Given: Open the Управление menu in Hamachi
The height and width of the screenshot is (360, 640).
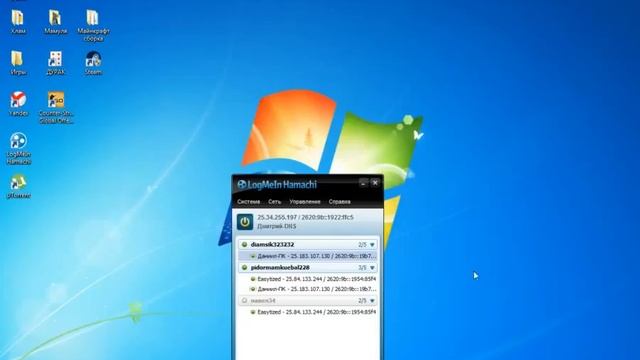Looking at the screenshot, I should click(x=305, y=202).
